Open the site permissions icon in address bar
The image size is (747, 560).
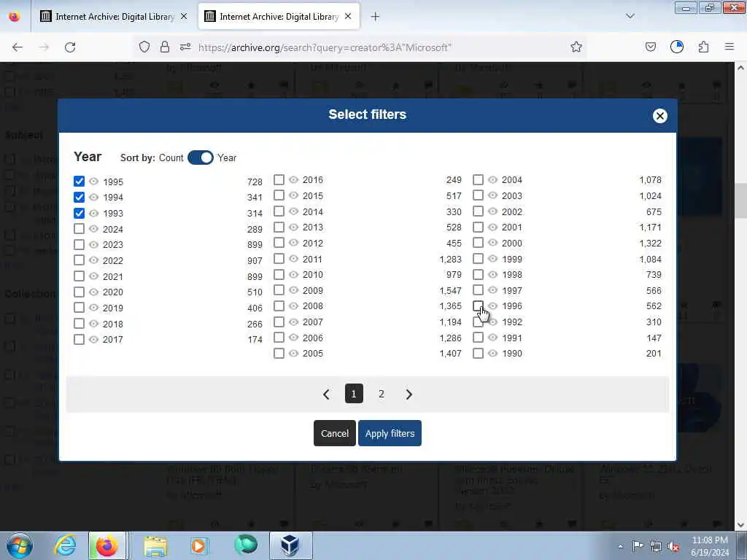[185, 47]
